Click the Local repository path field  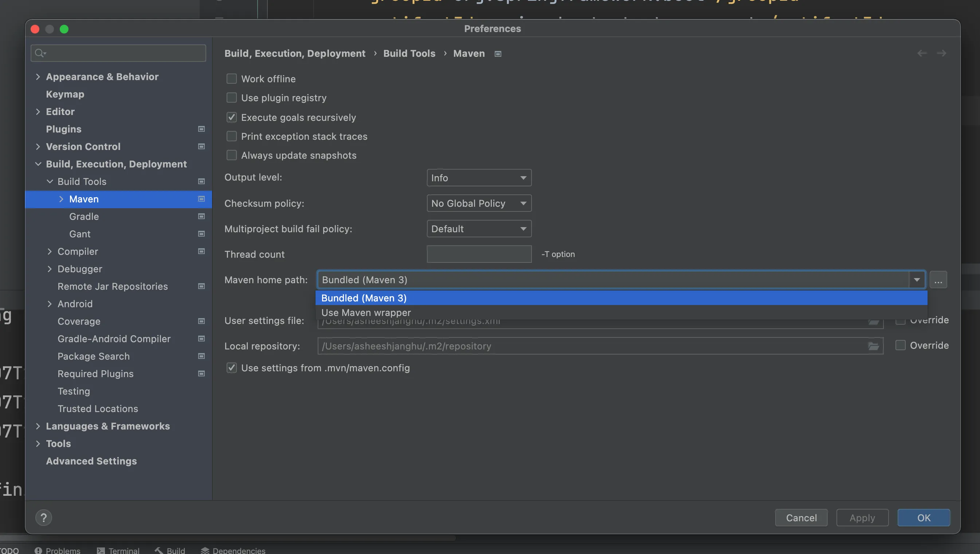600,346
